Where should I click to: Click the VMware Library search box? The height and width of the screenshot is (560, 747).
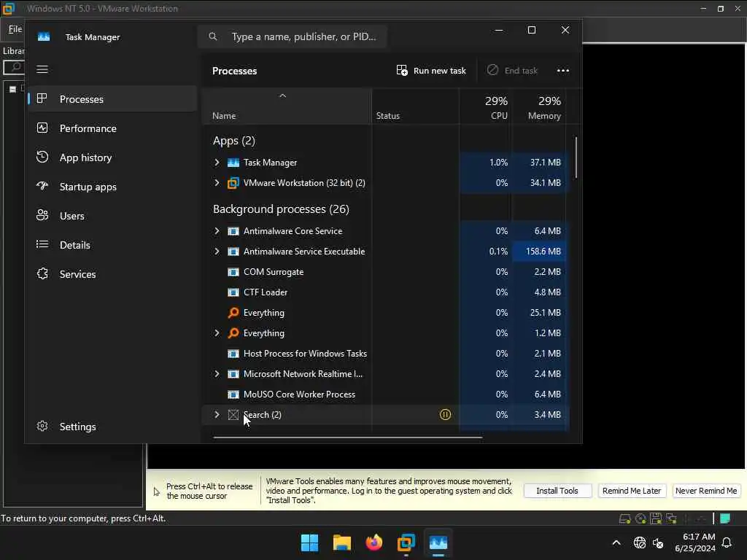[13, 67]
